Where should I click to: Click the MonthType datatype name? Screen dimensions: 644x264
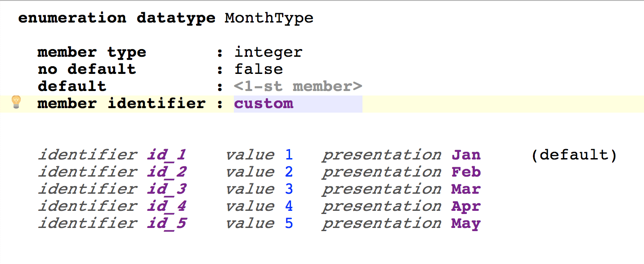269,18
